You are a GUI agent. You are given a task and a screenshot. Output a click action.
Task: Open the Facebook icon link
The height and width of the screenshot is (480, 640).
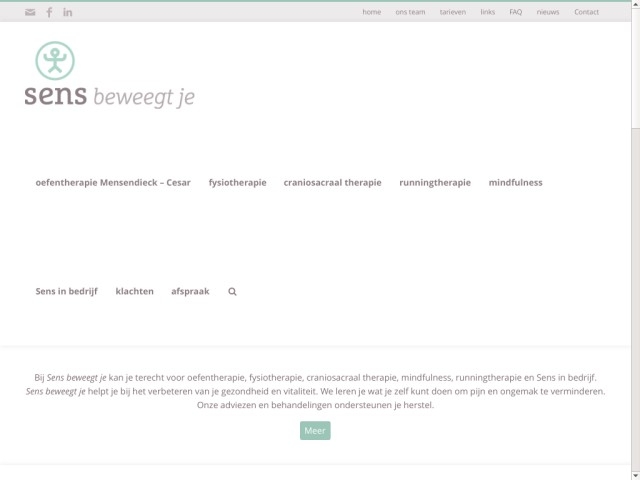pos(49,12)
